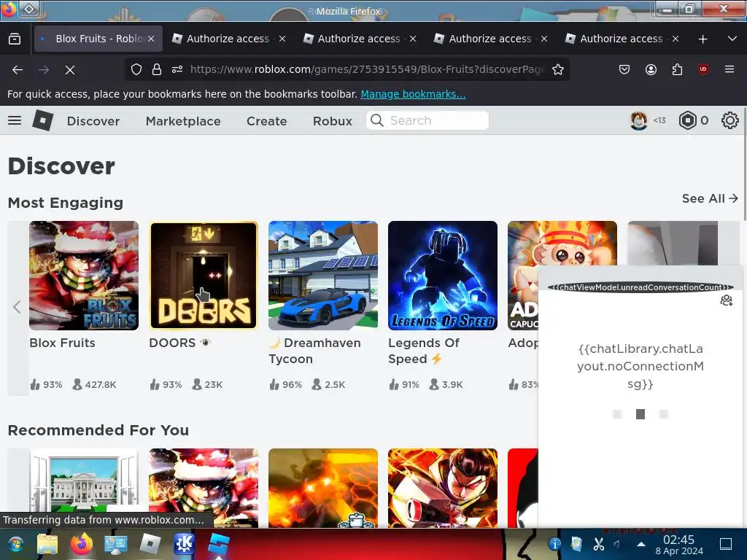Open Firefox View tab overview icon
Image resolution: width=747 pixels, height=560 pixels.
point(15,39)
